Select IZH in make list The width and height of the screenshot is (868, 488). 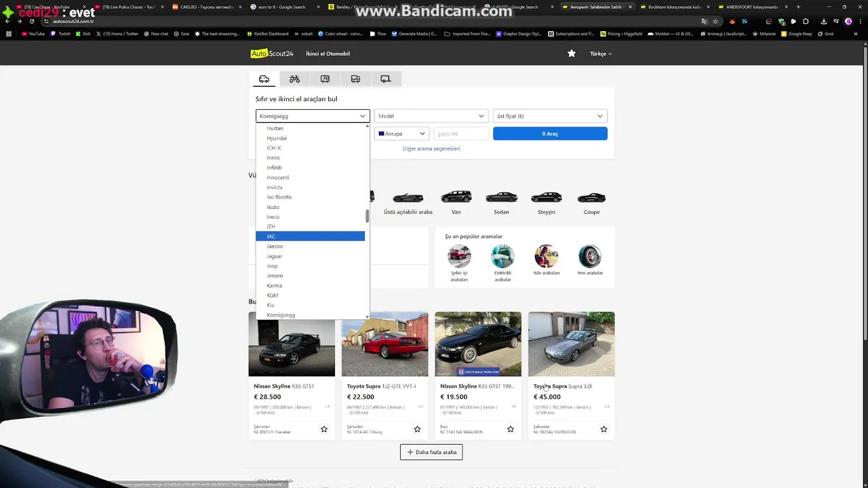coord(310,226)
